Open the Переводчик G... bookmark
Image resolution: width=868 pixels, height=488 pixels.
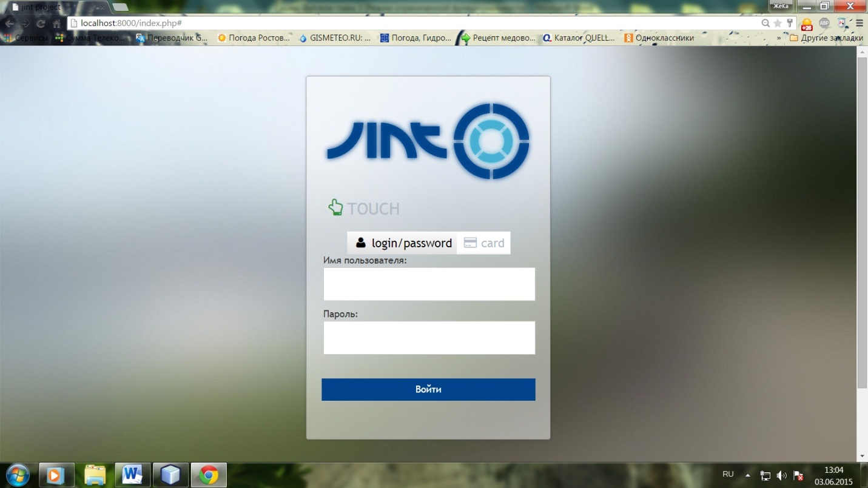(172, 38)
